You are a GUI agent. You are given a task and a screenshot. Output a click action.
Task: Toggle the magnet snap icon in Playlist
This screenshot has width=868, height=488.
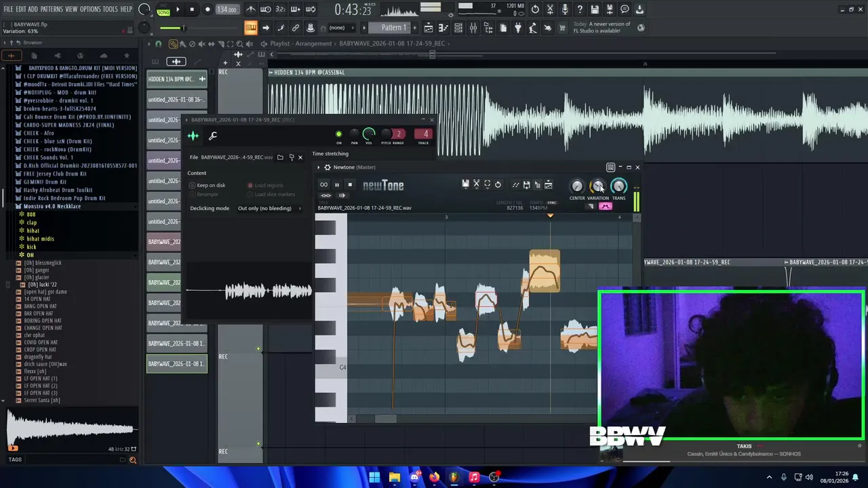[x=159, y=43]
